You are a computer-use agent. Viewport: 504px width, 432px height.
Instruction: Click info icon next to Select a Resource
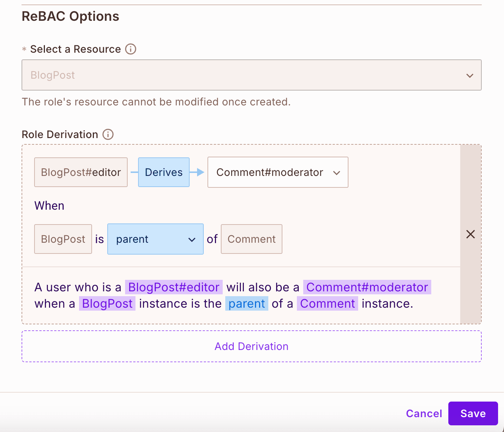tap(131, 49)
